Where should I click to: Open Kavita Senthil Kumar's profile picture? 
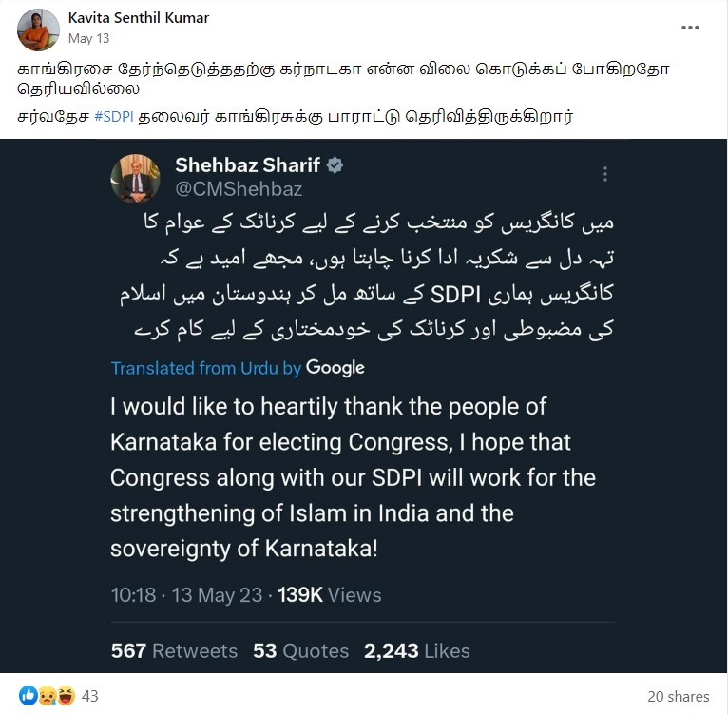(38, 29)
